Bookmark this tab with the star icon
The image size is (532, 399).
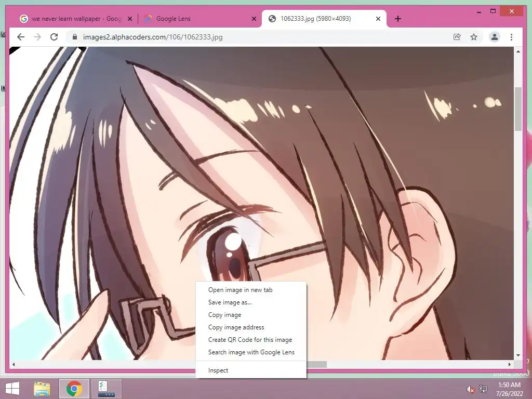tap(474, 37)
